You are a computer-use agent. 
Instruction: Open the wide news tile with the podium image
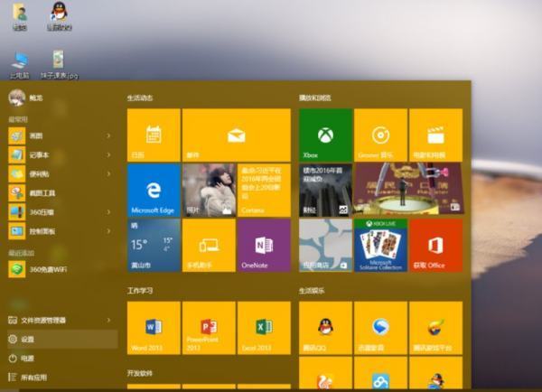[408, 189]
